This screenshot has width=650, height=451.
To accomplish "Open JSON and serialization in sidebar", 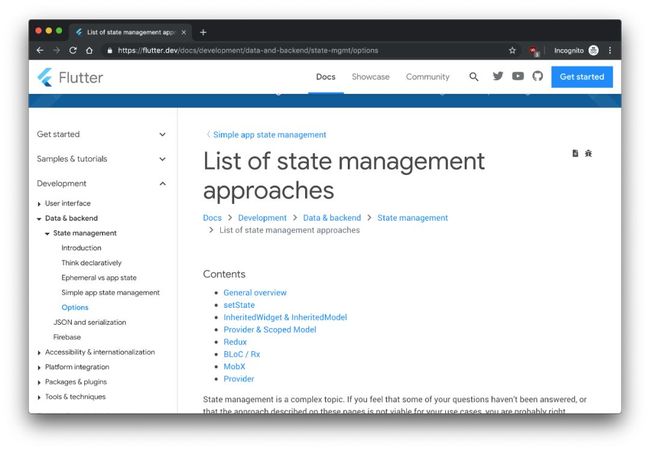I will (90, 322).
